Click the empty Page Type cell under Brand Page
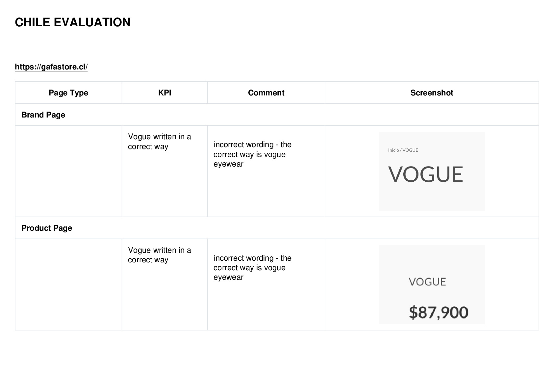554x392 pixels. tap(68, 171)
